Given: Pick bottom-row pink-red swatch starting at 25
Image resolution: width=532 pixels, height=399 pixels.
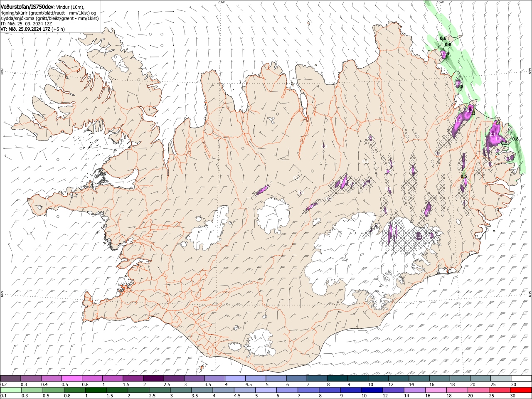Looking at the screenshot, I should pyautogui.click(x=500, y=390).
